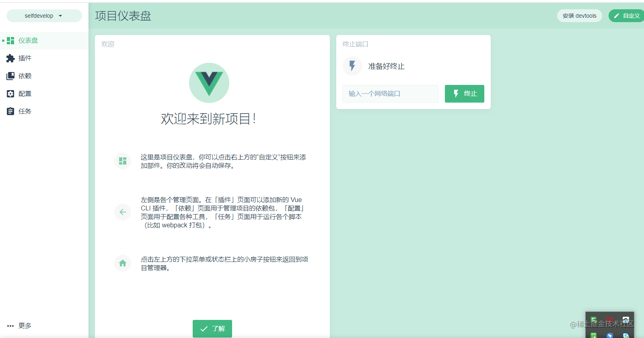Screen dimensions: 644x338
Task: Click the 欢迎 widget title
Action: tap(108, 44)
